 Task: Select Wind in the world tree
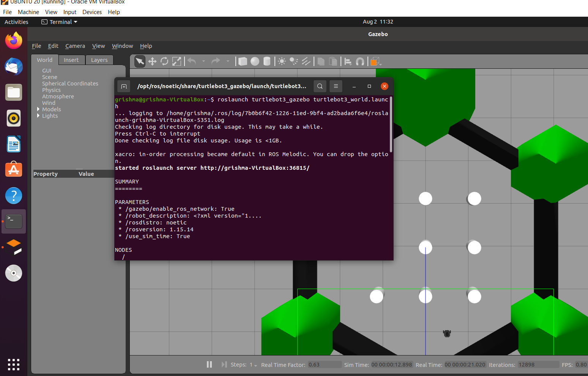(x=49, y=103)
